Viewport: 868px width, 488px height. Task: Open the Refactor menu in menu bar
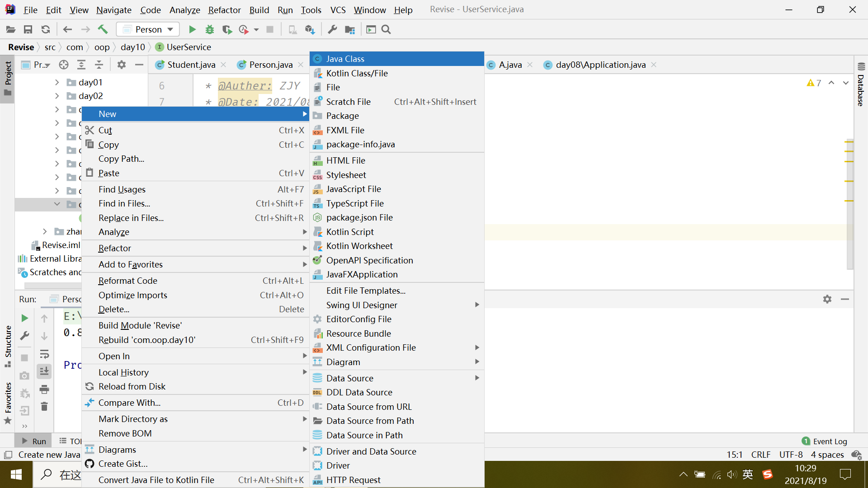tap(224, 9)
